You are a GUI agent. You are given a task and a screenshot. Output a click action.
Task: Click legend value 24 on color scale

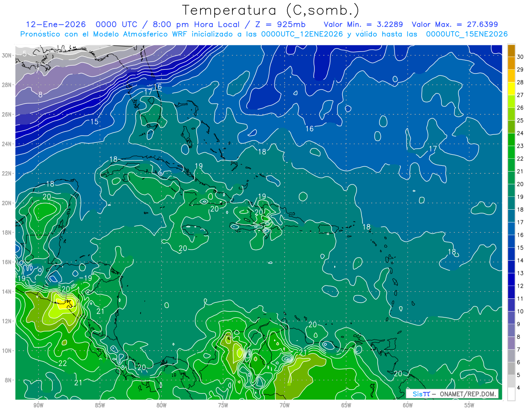(521, 133)
